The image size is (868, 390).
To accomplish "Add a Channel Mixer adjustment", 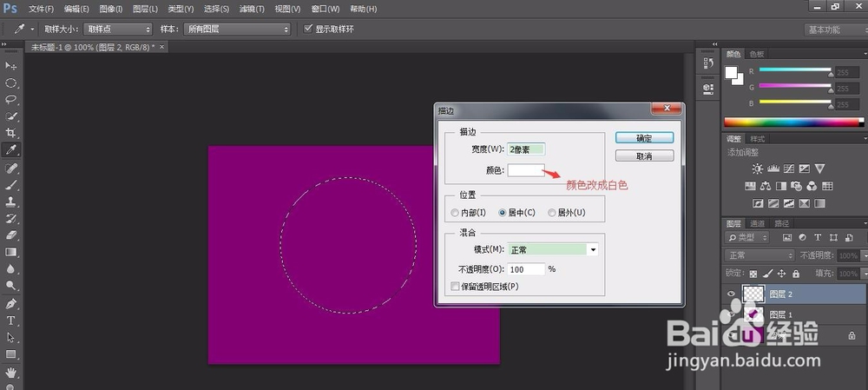I will (x=812, y=186).
